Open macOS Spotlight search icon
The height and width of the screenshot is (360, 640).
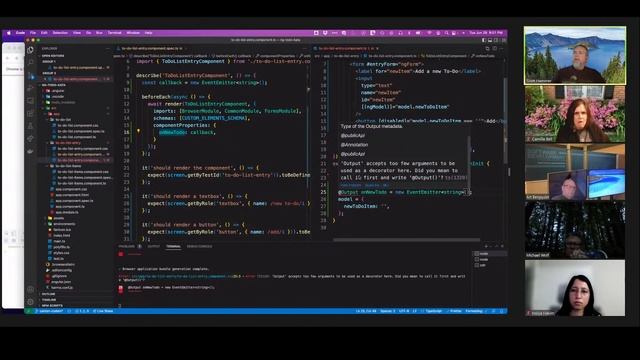tap(446, 33)
